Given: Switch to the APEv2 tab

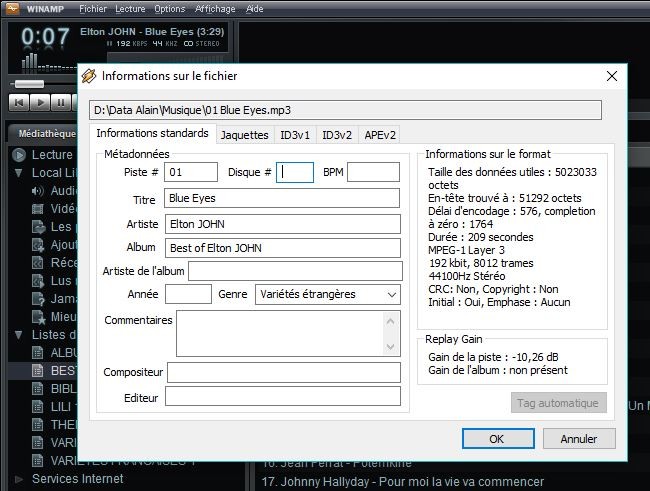Looking at the screenshot, I should click(x=380, y=135).
